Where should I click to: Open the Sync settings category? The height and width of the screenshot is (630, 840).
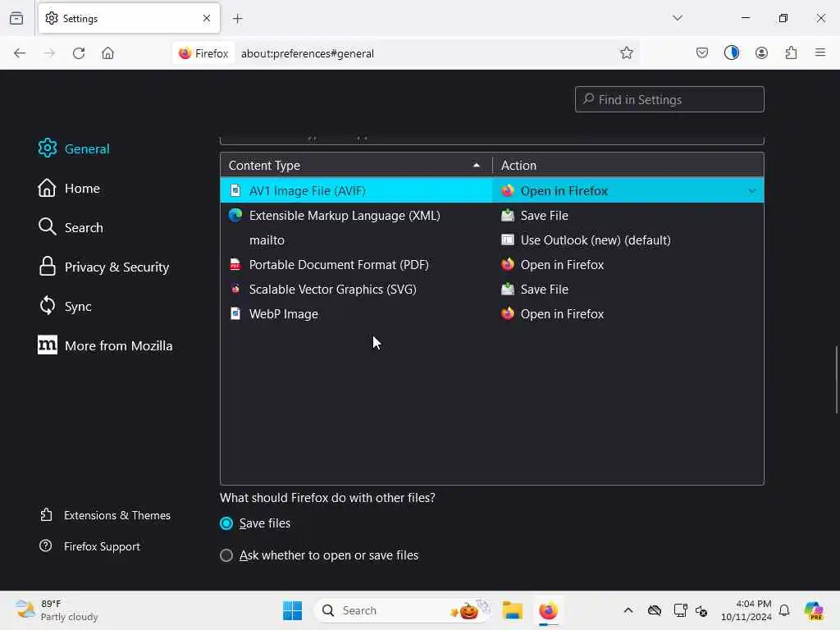pyautogui.click(x=65, y=307)
